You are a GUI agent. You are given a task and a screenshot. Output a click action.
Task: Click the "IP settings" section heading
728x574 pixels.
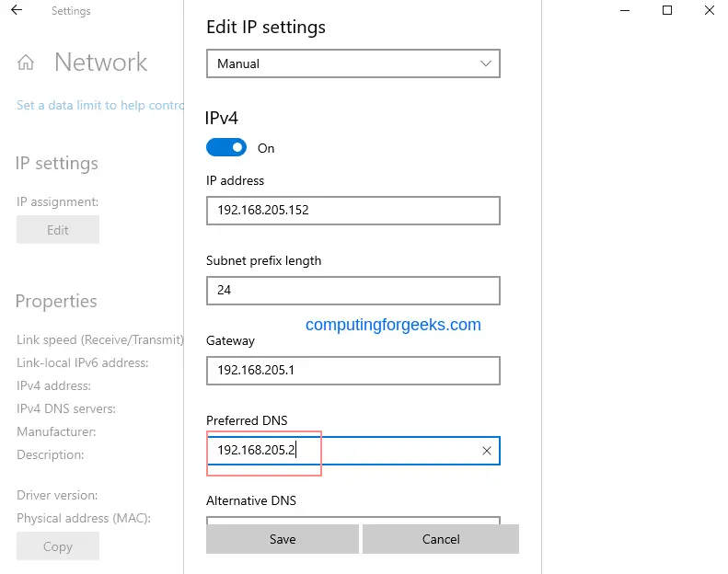click(x=57, y=164)
